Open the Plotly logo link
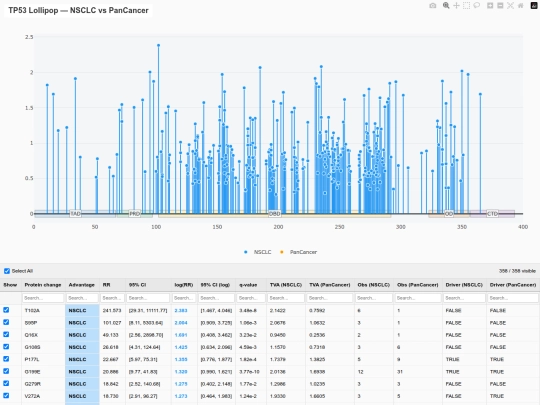This screenshot has width=540, height=405. click(x=534, y=6)
